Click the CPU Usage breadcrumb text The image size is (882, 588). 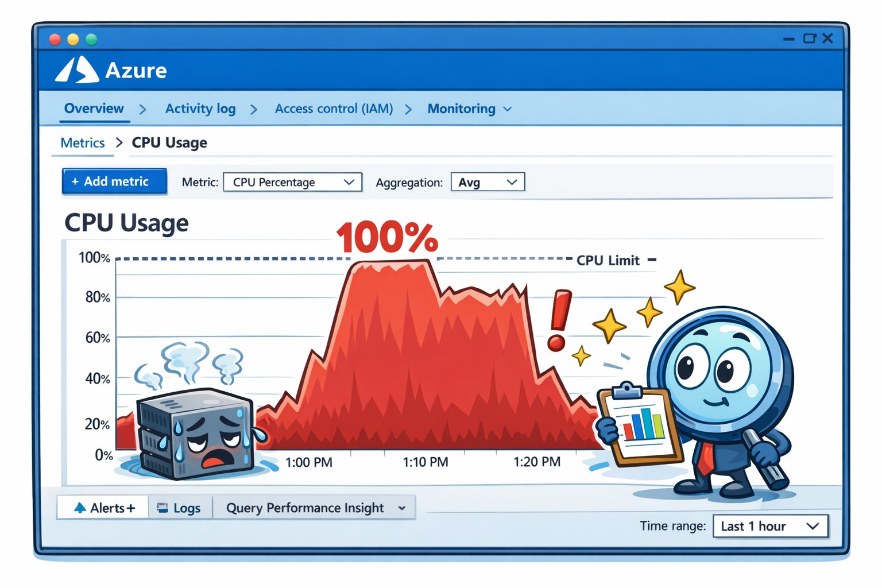(169, 142)
